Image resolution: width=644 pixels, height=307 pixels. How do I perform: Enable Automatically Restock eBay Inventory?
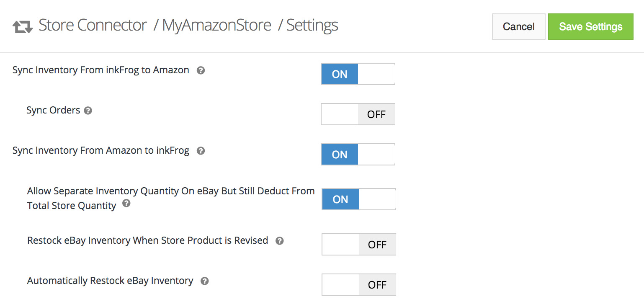[358, 285]
